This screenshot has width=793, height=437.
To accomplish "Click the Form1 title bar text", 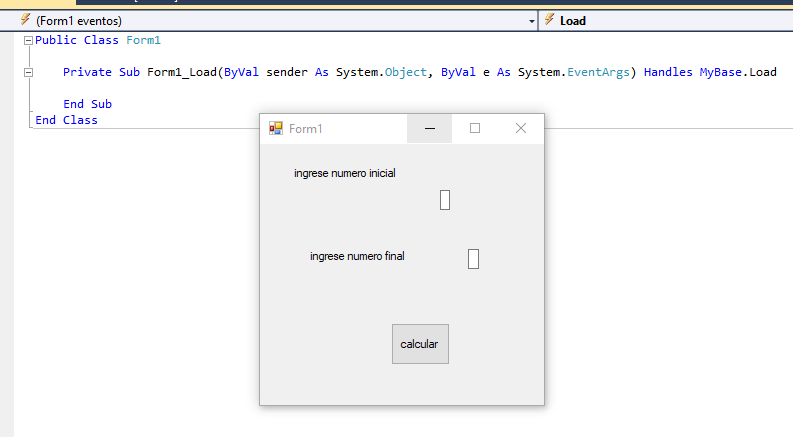I will (306, 129).
